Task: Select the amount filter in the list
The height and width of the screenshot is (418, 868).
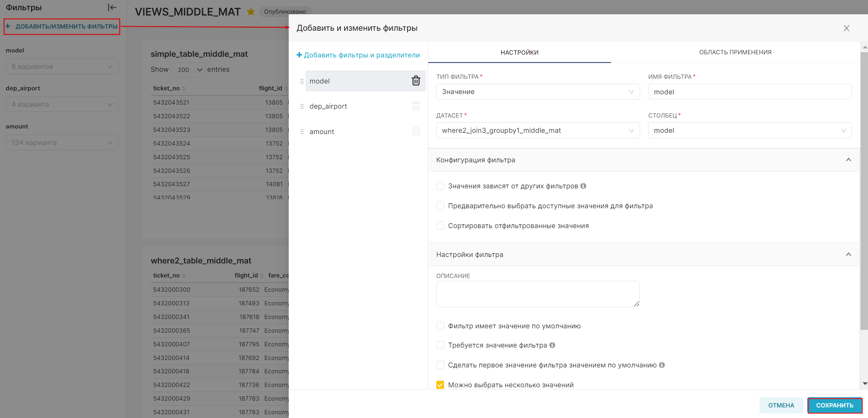Action: pyautogui.click(x=365, y=132)
